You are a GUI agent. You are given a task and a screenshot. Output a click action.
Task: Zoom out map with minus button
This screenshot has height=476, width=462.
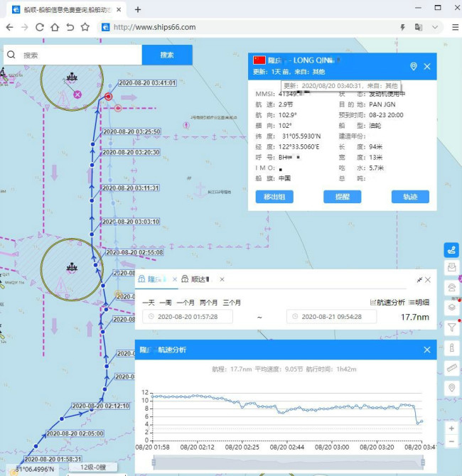click(x=451, y=441)
